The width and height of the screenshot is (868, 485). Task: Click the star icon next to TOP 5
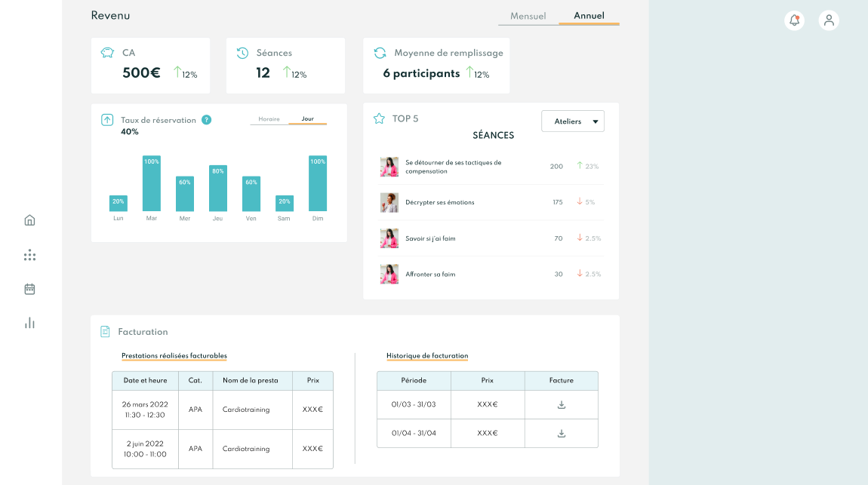(x=379, y=118)
